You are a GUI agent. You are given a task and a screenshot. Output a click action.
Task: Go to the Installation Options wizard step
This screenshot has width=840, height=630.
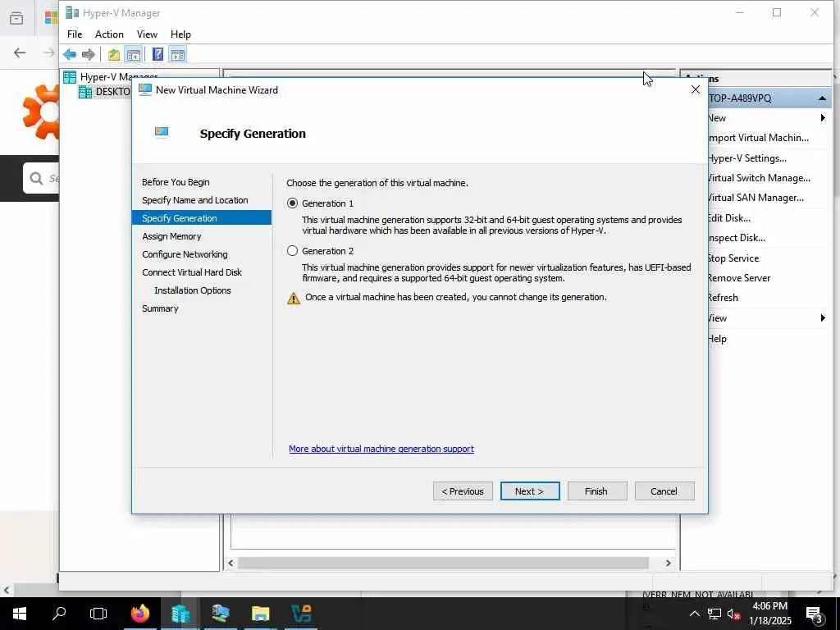(x=192, y=290)
